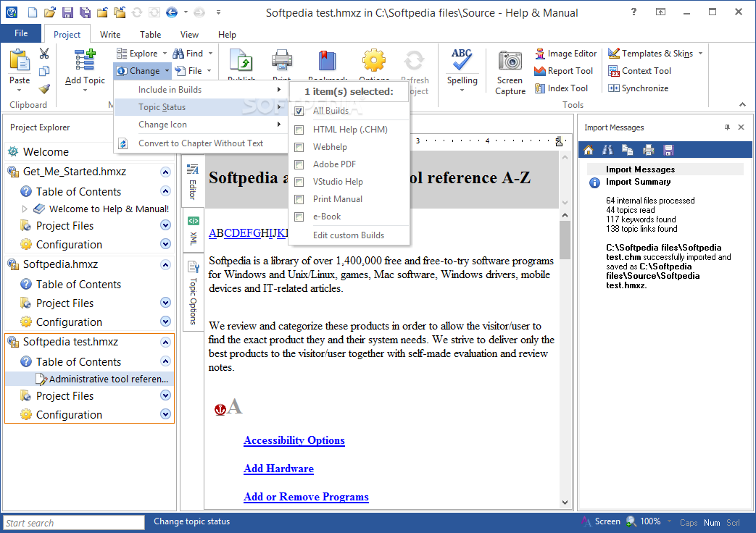Open the Add Hardware link

click(278, 469)
